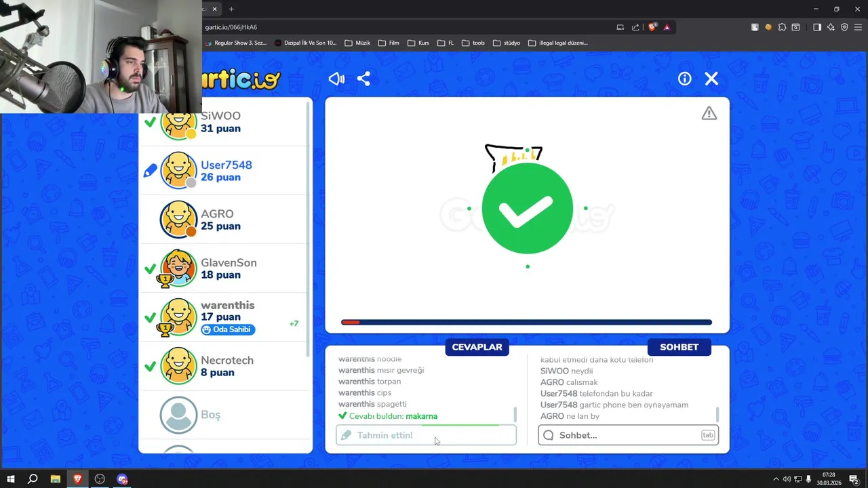Click SiWOO's player avatar
The width and height of the screenshot is (868, 488).
(x=178, y=122)
